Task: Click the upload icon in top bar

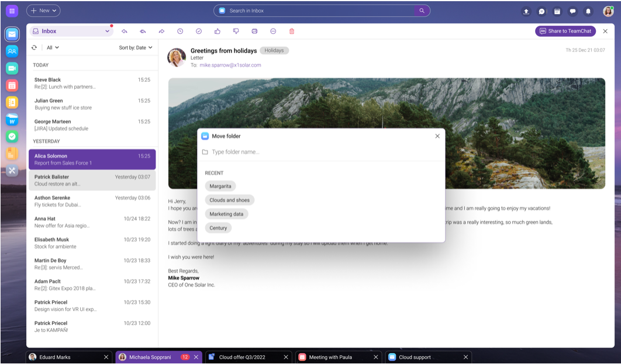Action: pos(526,11)
